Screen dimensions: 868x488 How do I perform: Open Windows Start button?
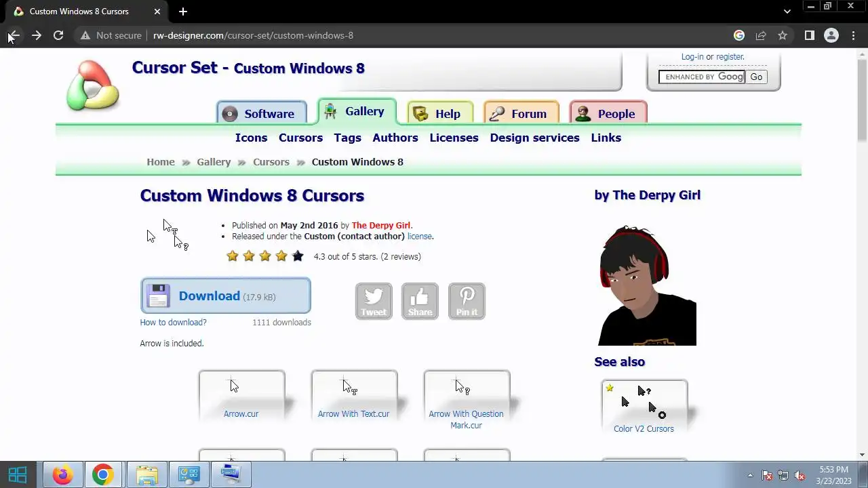[x=18, y=475]
